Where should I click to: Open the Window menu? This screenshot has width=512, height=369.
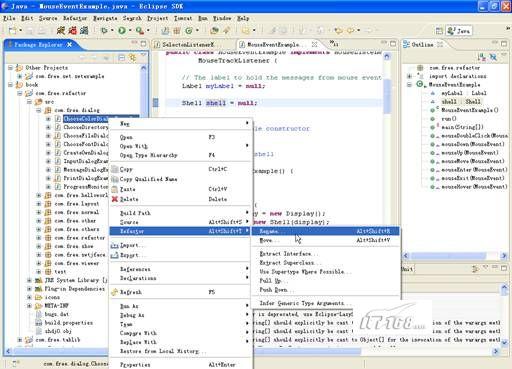pyautogui.click(x=222, y=18)
